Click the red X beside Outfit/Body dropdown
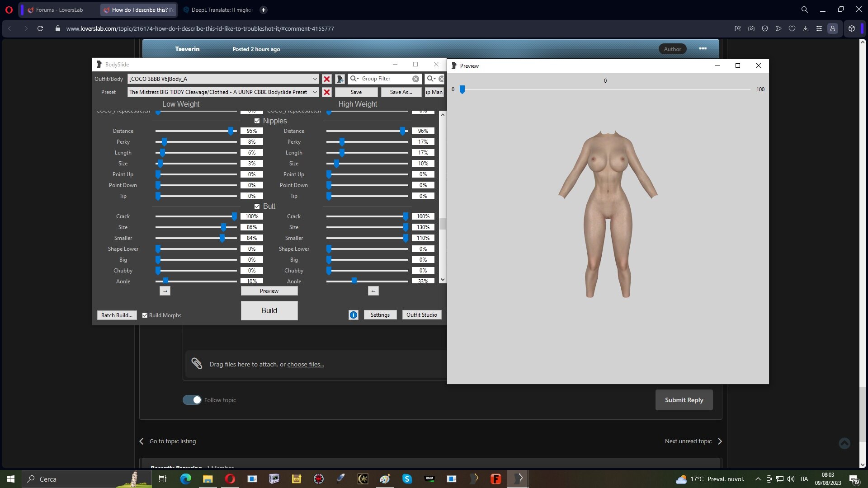The height and width of the screenshot is (488, 868). coord(327,79)
